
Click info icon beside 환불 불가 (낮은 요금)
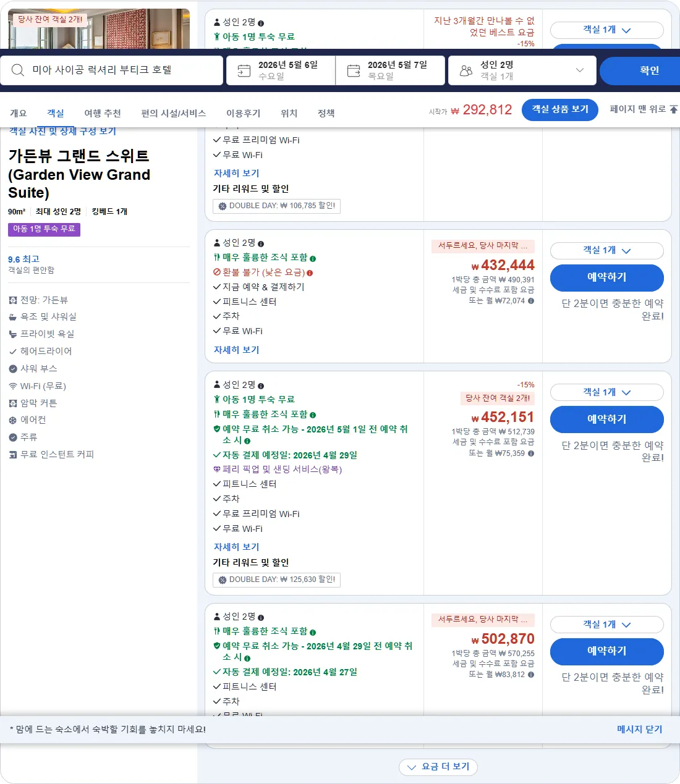pos(310,272)
